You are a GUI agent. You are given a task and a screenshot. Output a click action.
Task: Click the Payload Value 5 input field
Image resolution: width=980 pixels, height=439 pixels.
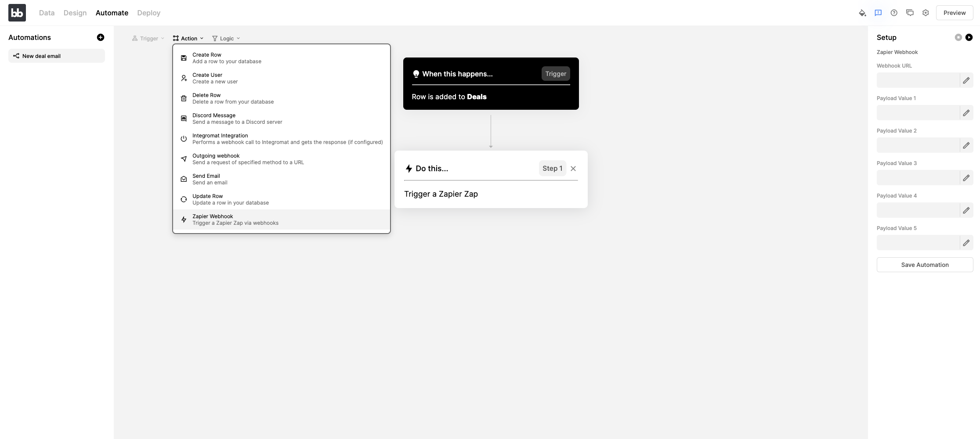point(918,243)
